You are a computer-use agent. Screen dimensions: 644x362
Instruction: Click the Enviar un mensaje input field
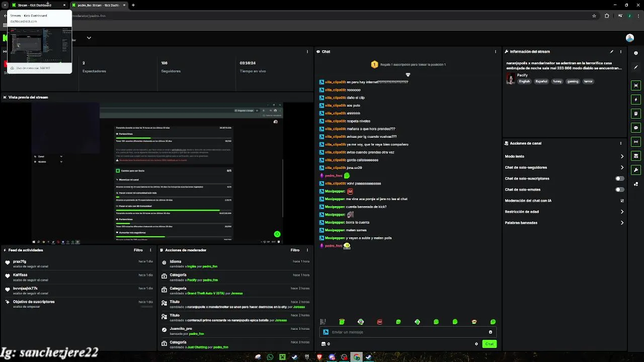408,332
